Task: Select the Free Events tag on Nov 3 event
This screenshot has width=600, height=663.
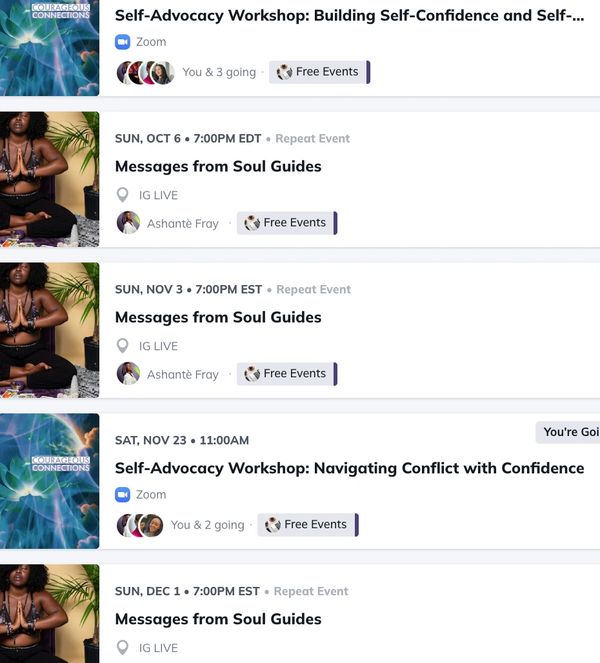Action: click(287, 374)
